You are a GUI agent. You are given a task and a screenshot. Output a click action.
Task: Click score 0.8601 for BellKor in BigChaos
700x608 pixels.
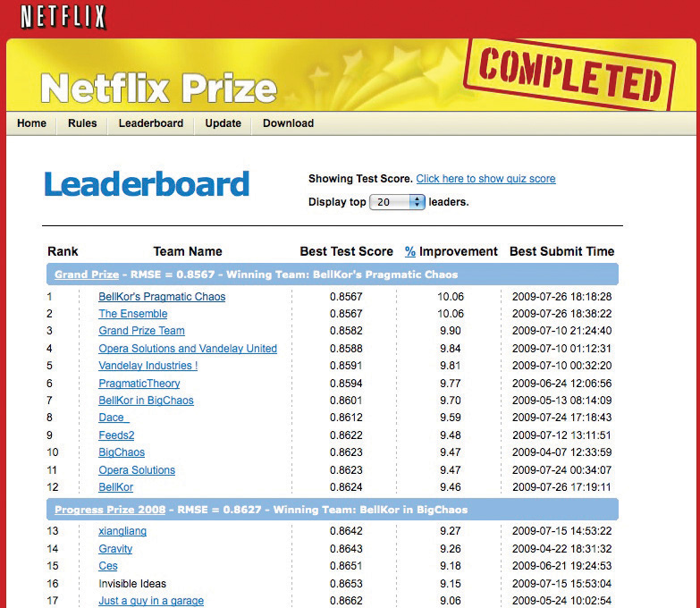(x=346, y=401)
